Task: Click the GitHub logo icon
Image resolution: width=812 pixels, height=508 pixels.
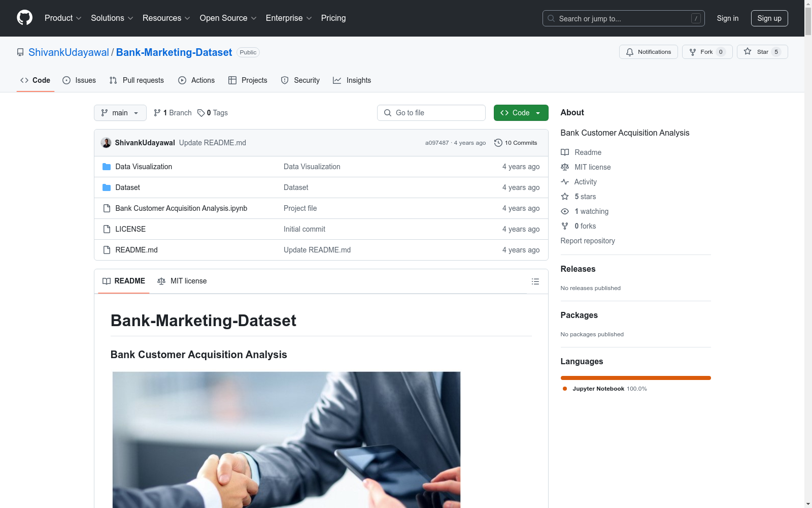Action: 24,18
